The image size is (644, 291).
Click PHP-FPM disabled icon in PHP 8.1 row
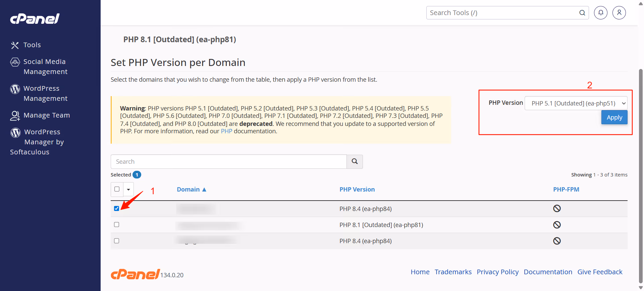(x=557, y=225)
